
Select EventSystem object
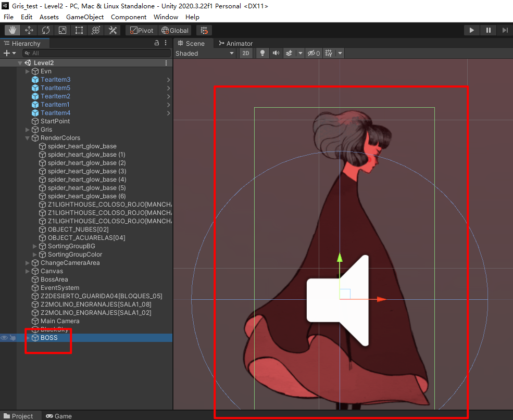(x=60, y=288)
